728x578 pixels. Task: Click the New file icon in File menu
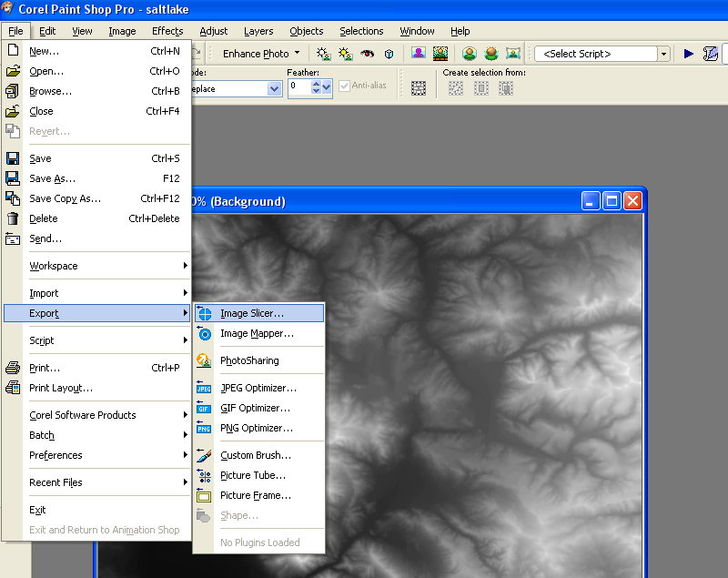[13, 51]
